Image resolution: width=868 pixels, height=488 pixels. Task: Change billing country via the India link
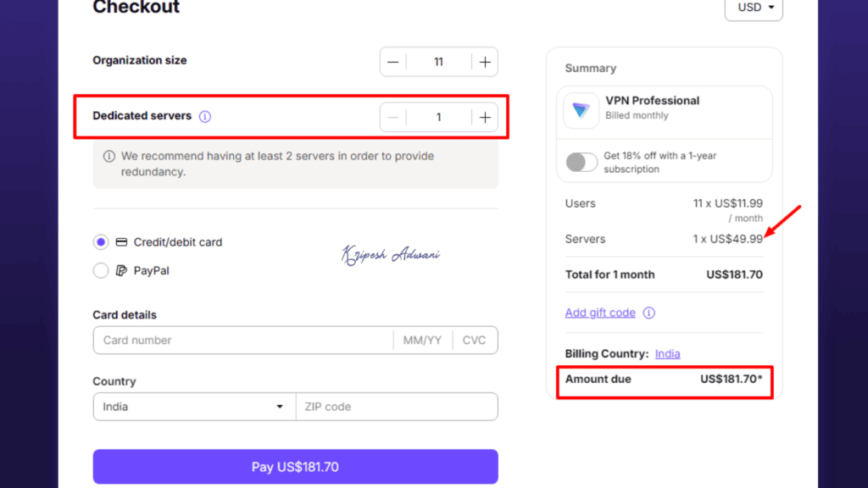(x=667, y=353)
